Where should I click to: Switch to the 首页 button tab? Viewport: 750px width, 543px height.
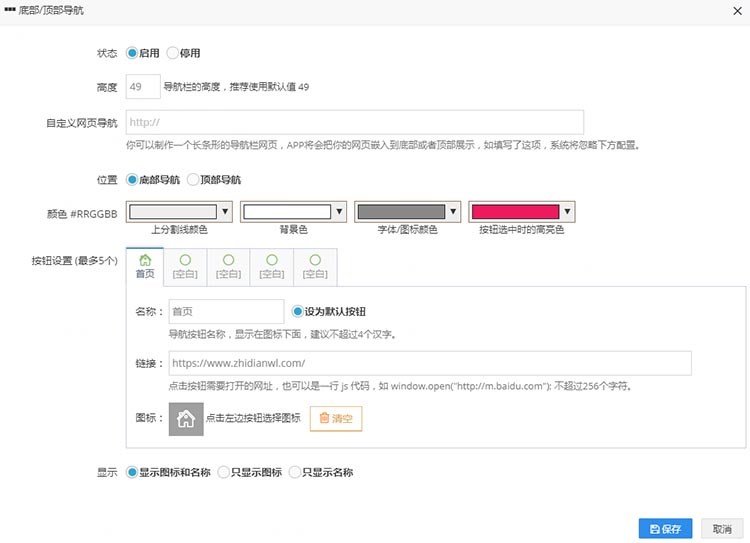click(x=145, y=267)
